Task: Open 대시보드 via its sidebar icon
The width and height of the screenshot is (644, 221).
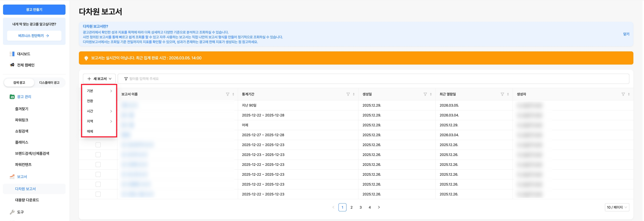Action: [x=12, y=54]
